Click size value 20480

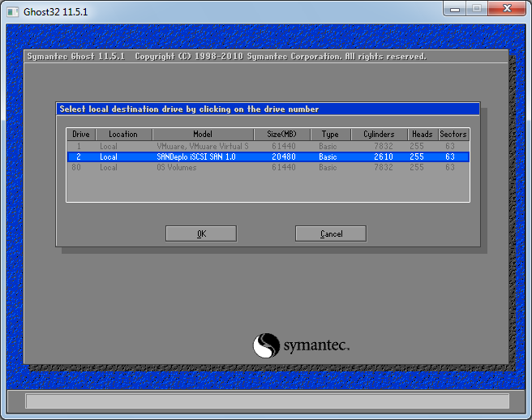[x=284, y=156]
